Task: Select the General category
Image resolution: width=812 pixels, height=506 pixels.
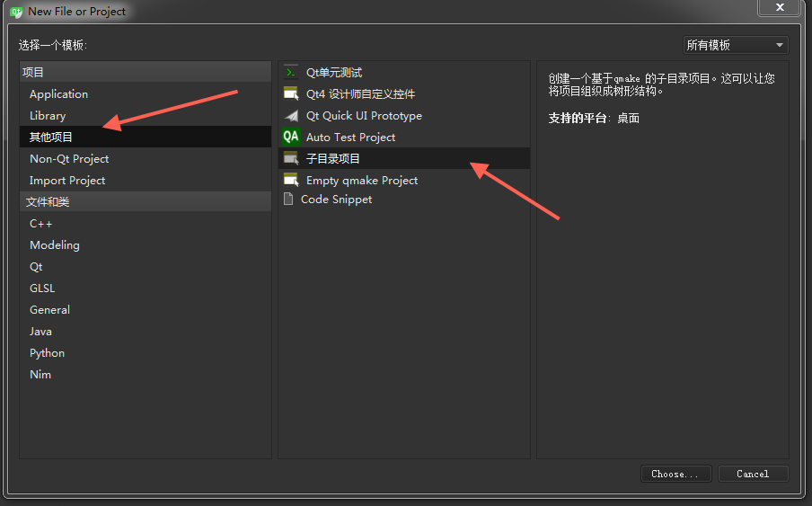Action: 146,310
